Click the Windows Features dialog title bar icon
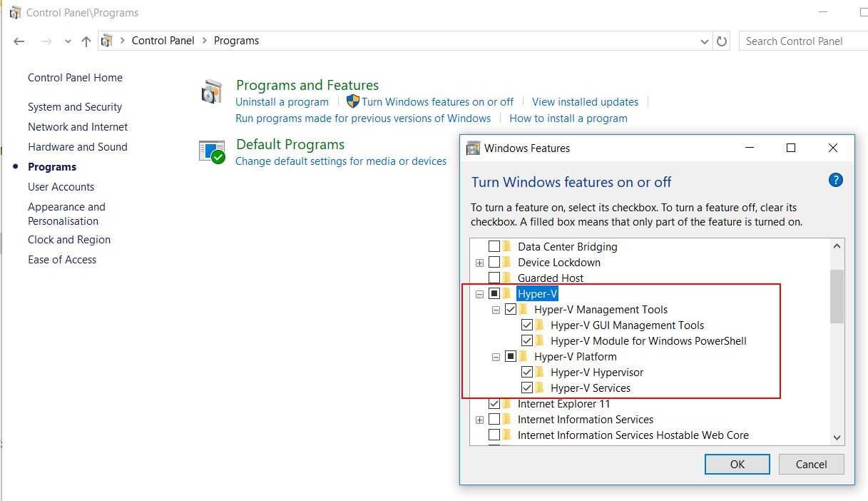The width and height of the screenshot is (868, 501). point(473,147)
